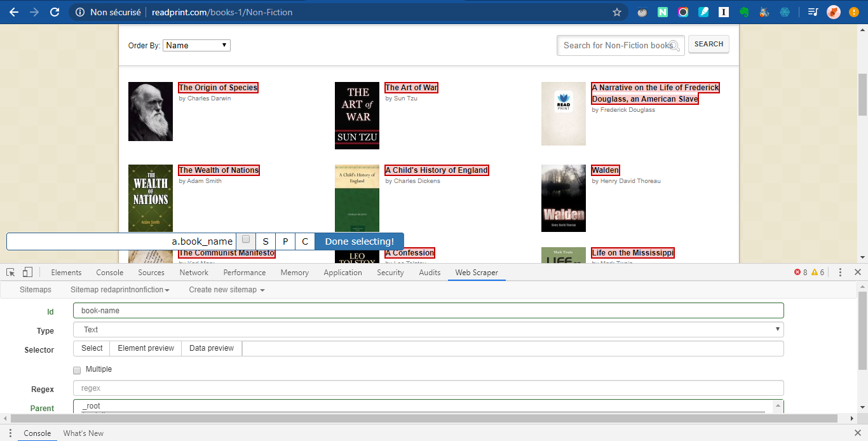
Task: Open the Memory tab
Action: click(295, 273)
